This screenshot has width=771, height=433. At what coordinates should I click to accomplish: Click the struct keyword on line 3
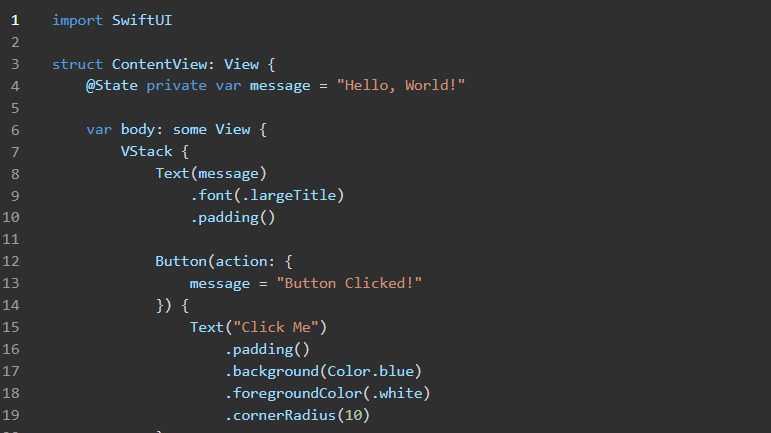77,64
